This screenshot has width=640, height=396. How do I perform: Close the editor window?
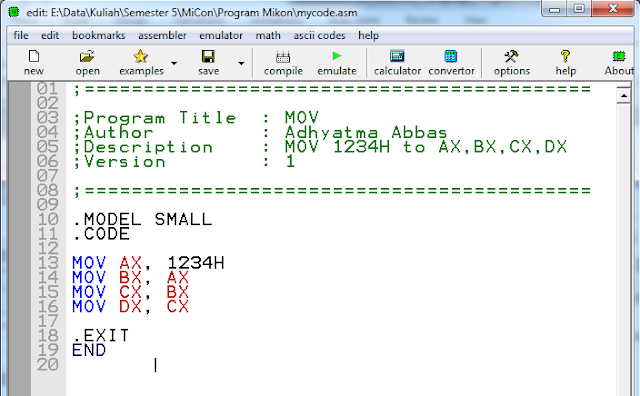click(613, 9)
